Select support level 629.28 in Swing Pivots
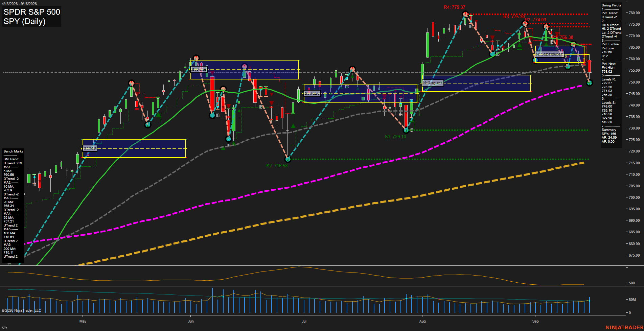Image resolution: width=644 pixels, height=331 pixels. [x=607, y=118]
